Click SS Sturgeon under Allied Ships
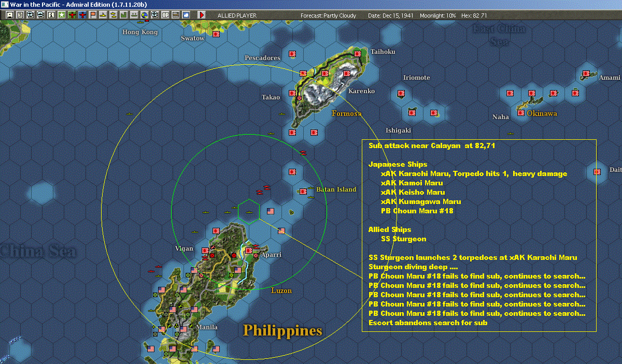 tap(403, 239)
